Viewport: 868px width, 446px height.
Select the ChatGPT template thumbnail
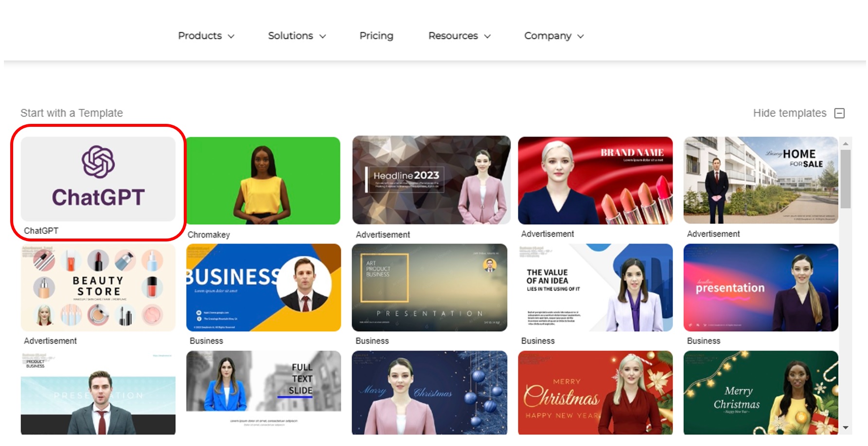98,179
